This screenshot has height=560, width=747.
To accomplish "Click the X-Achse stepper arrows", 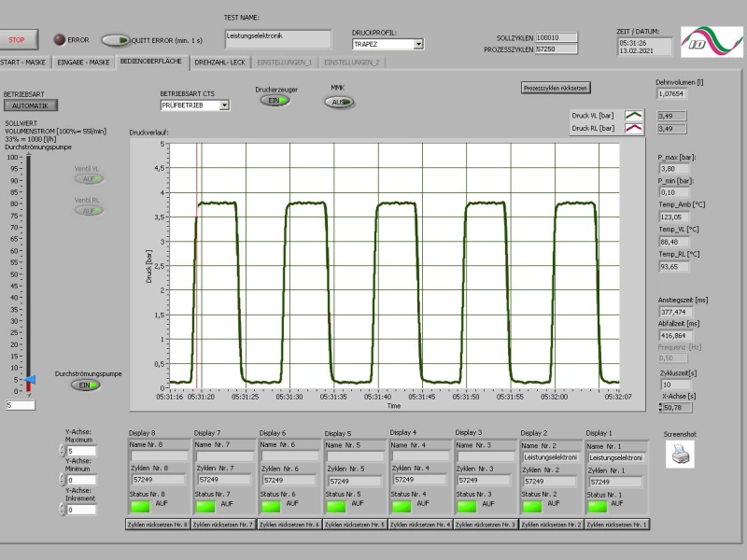I will pos(660,408).
